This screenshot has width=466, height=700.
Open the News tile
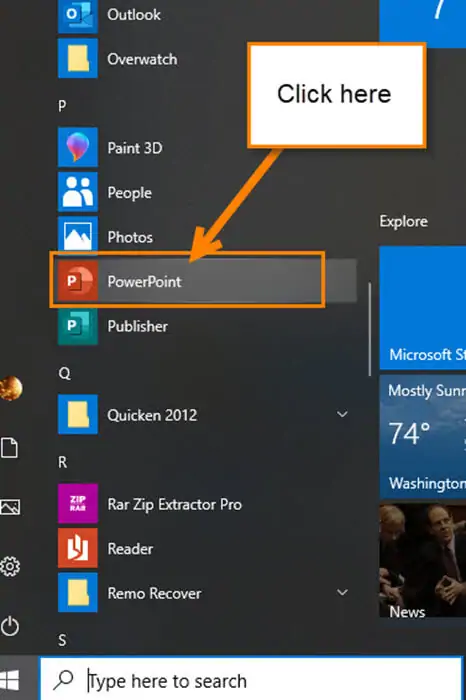coord(423,561)
